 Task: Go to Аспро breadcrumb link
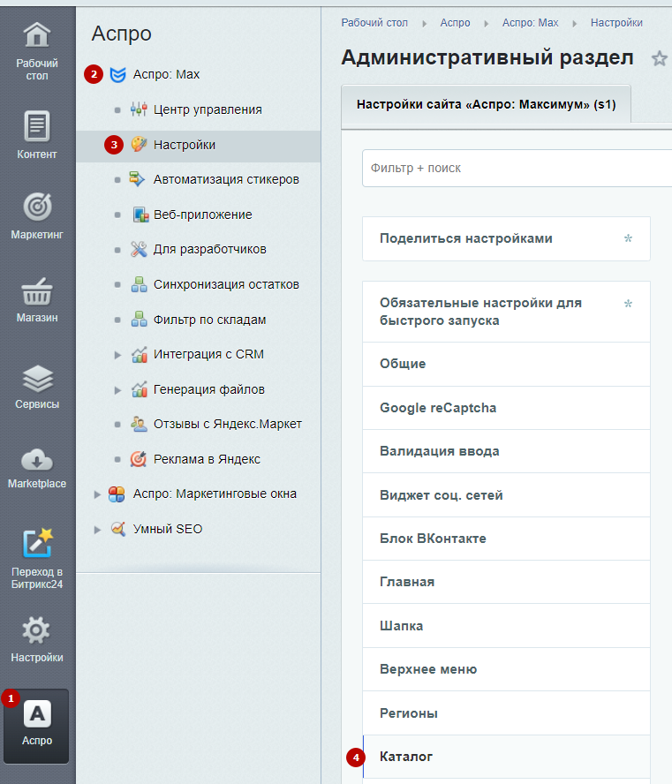pyautogui.click(x=455, y=23)
